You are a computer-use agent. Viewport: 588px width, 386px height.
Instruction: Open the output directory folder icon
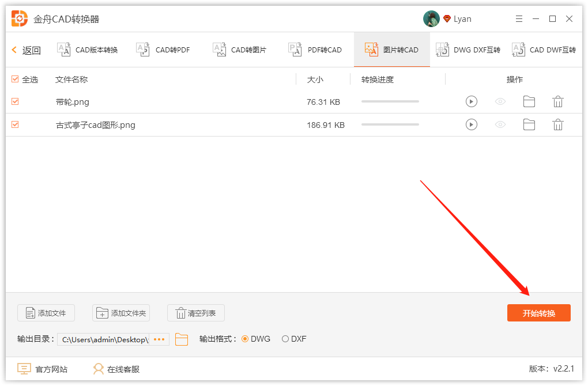click(x=182, y=339)
